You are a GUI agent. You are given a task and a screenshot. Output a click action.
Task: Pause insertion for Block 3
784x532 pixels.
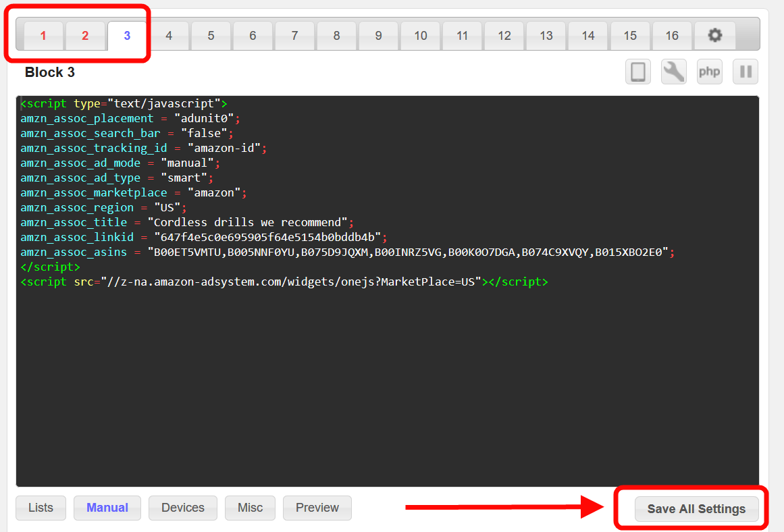click(746, 72)
